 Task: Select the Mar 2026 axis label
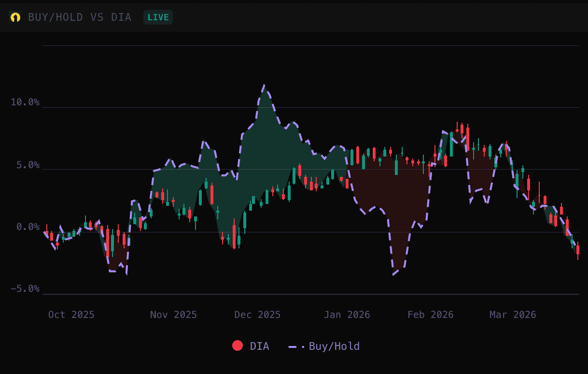(512, 315)
